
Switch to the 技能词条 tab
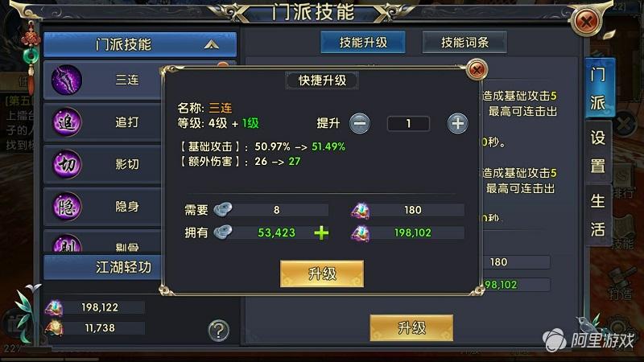(464, 43)
